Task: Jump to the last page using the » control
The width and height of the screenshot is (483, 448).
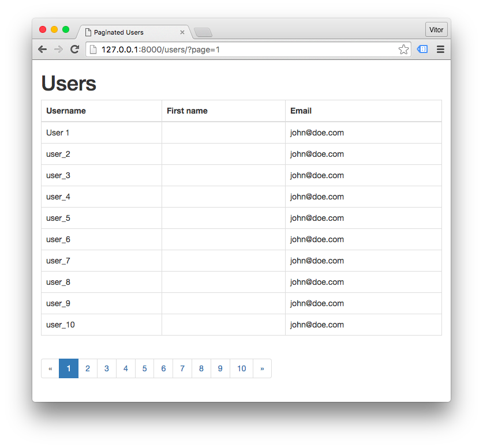Action: (262, 368)
